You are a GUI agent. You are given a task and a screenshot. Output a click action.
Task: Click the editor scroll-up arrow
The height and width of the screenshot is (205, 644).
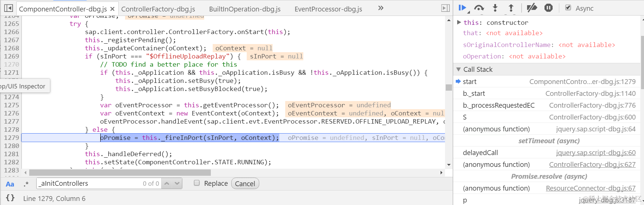pyautogui.click(x=449, y=20)
